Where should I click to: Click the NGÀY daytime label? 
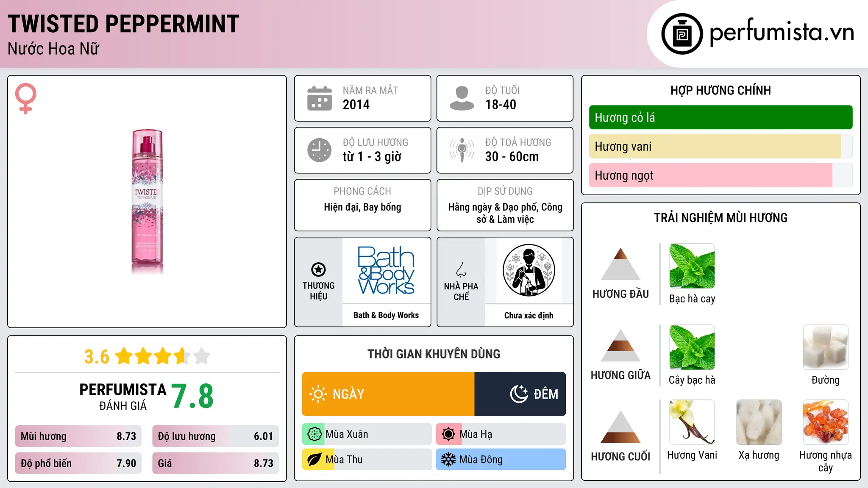[x=348, y=394]
